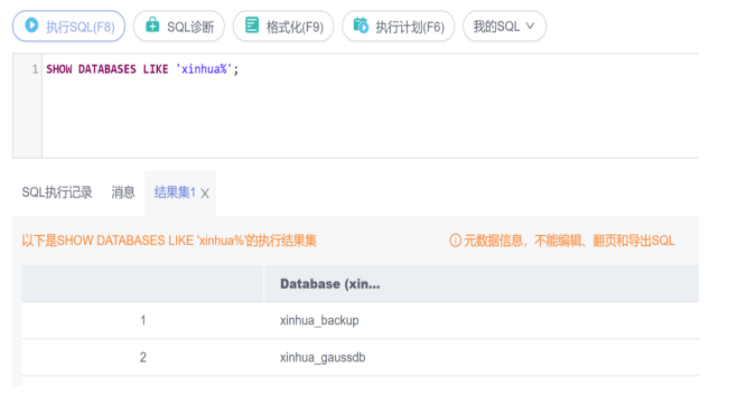
Task: Run the SQL诊断 button
Action: click(x=179, y=27)
